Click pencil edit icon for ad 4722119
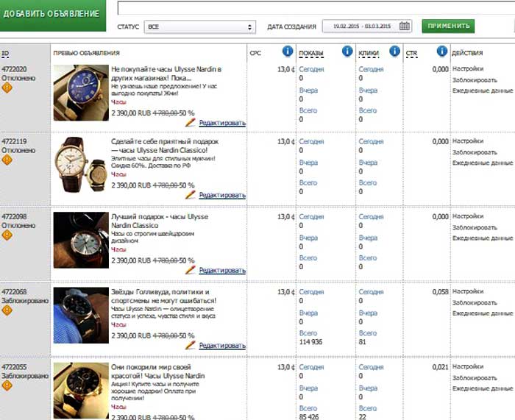The image size is (515, 420). [190, 195]
